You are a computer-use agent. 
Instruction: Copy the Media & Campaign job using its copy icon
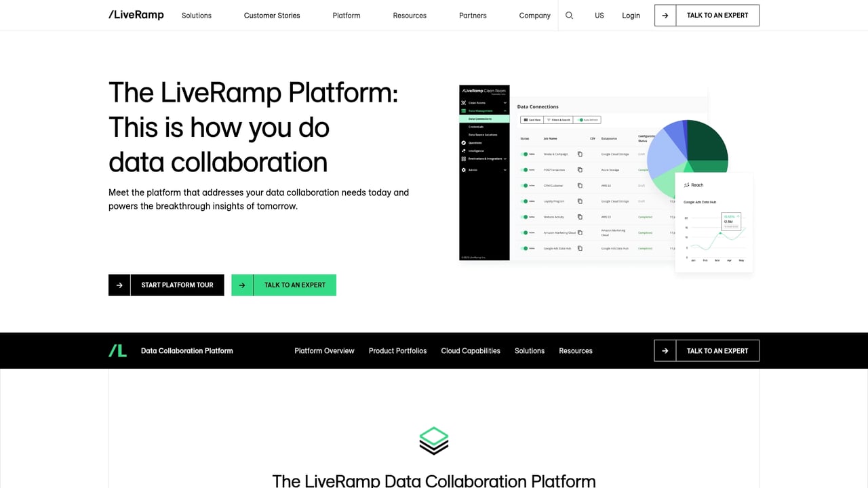click(x=580, y=154)
